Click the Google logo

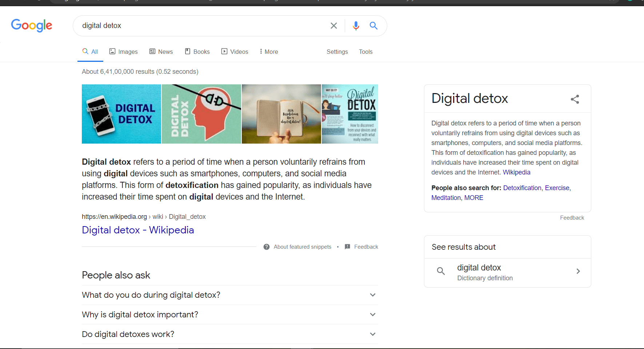[x=32, y=25]
